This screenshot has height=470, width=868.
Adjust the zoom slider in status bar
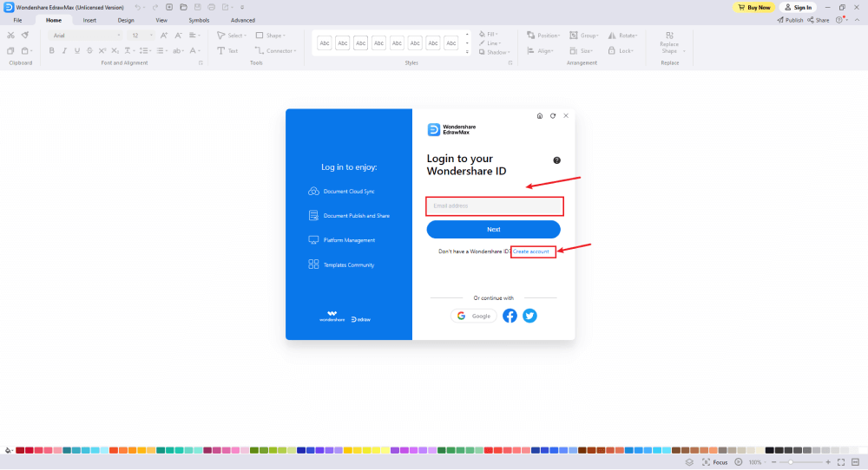[791, 462]
